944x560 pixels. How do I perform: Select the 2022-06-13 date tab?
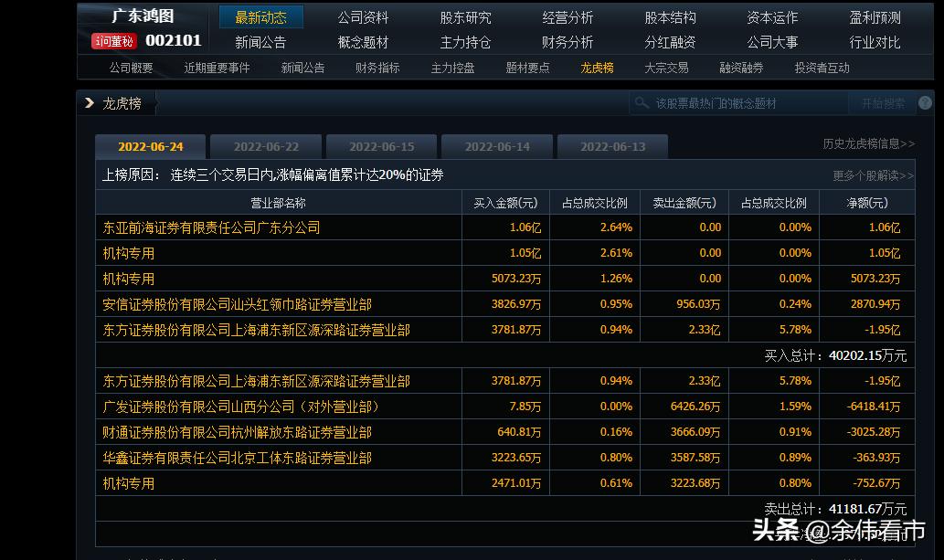[x=612, y=145]
